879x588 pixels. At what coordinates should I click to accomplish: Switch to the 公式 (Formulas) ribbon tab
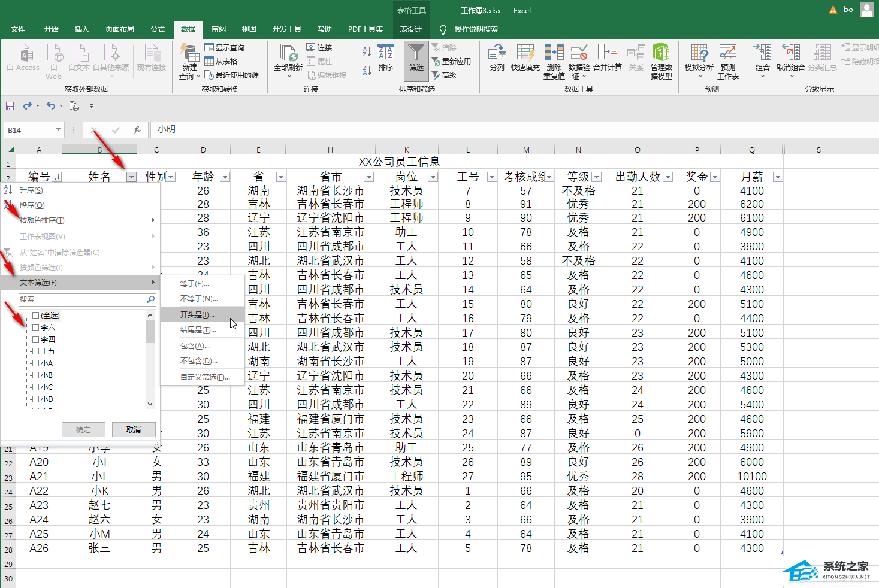[158, 29]
